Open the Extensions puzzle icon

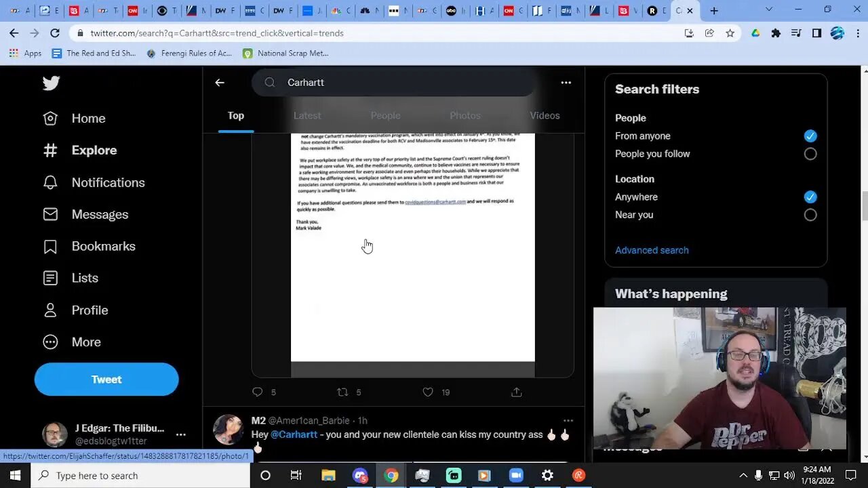coord(776,33)
